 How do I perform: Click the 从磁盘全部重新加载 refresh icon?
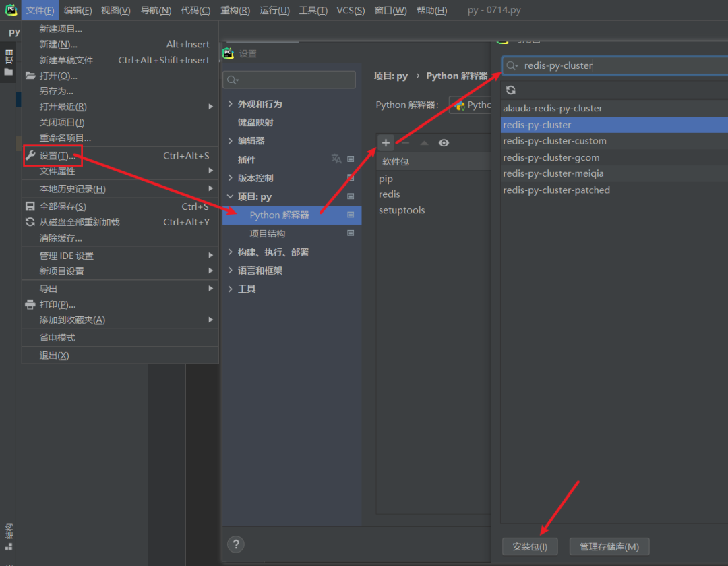pyautogui.click(x=30, y=222)
